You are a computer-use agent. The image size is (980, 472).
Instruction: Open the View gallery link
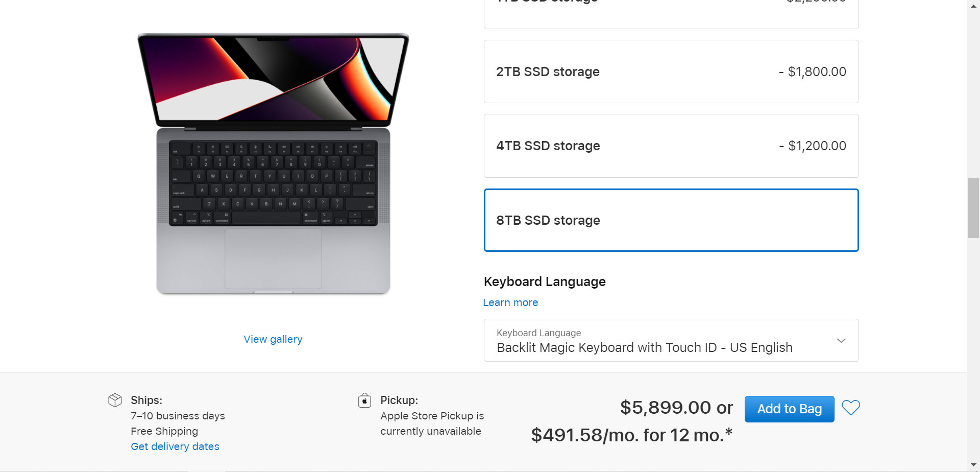point(273,339)
